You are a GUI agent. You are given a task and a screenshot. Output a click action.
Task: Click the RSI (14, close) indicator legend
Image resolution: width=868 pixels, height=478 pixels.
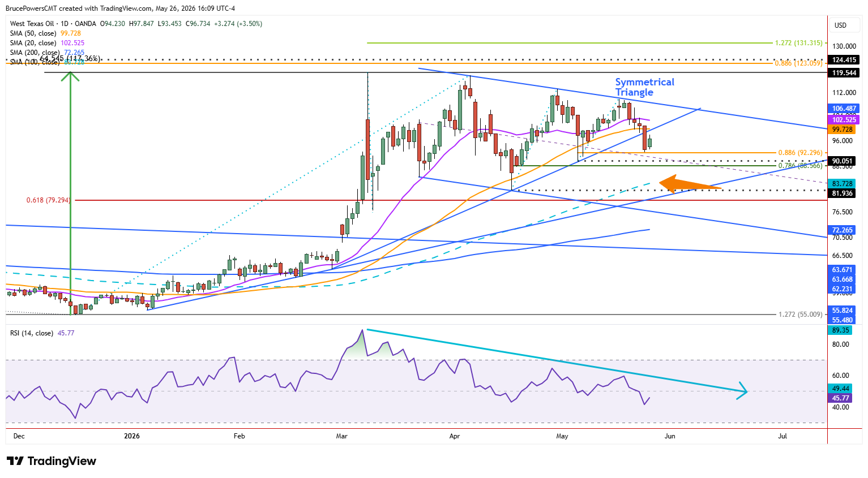tap(42, 333)
